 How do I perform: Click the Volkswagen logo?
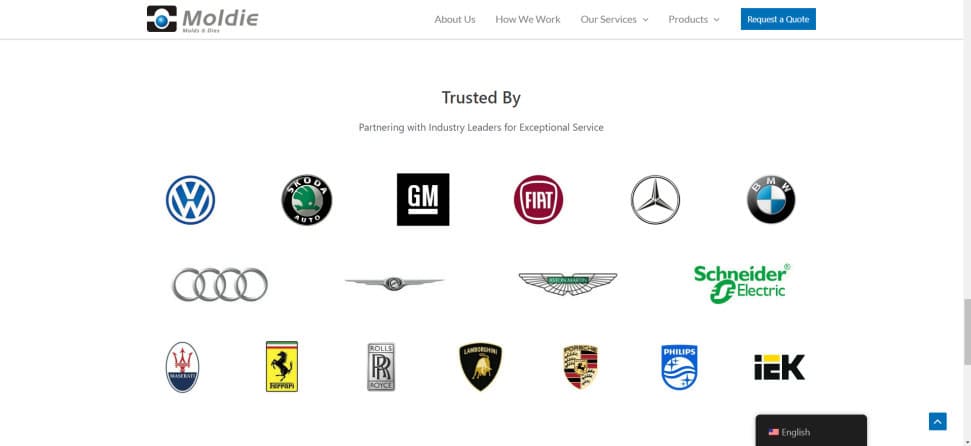click(x=190, y=200)
